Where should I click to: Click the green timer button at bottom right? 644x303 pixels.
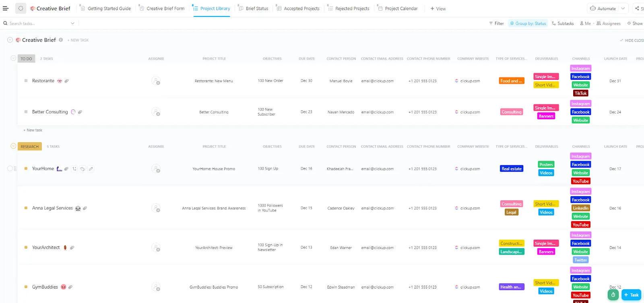tap(613, 295)
